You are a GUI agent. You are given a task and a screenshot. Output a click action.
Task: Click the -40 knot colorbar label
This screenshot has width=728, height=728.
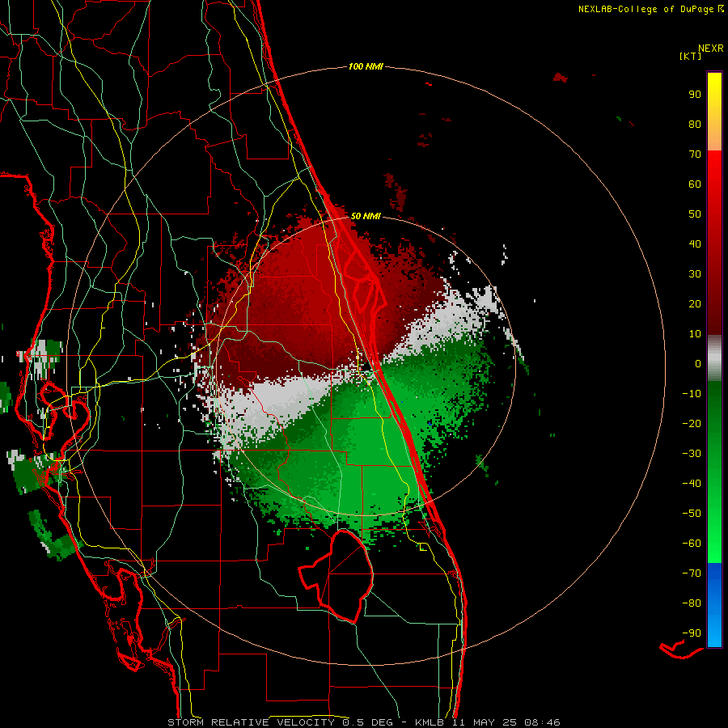(x=692, y=484)
